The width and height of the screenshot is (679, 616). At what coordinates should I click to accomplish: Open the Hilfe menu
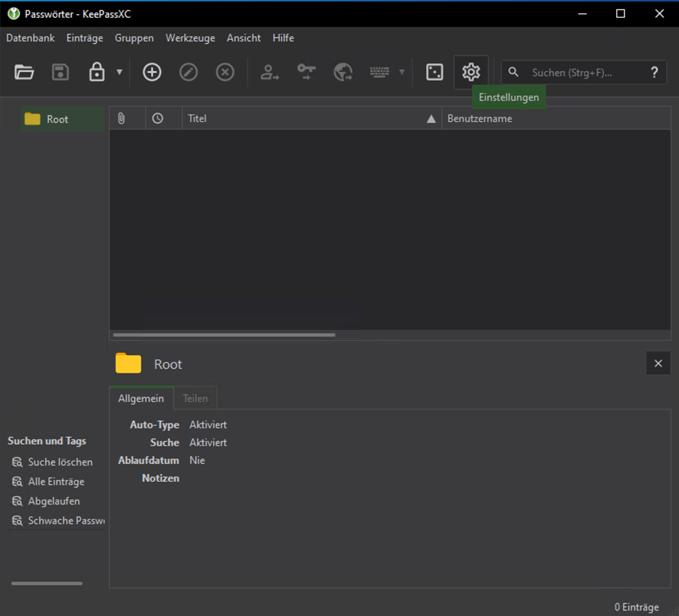283,38
